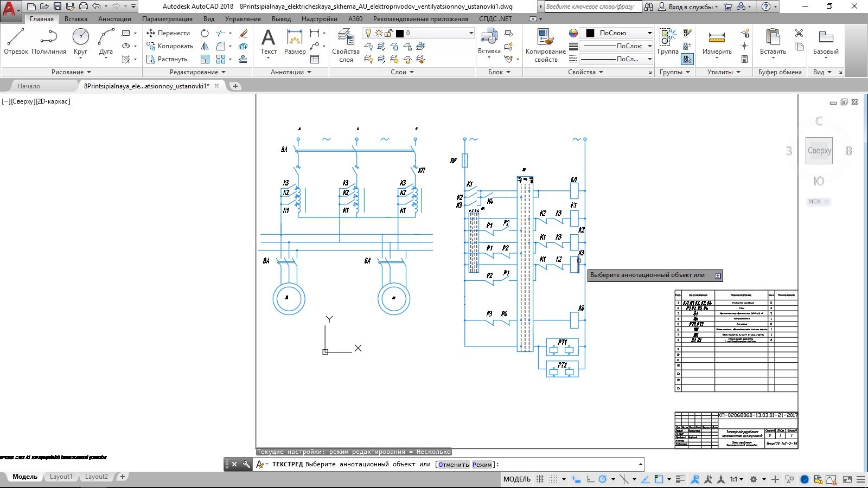Click the black layer color swatch
Viewport: 868px width, 488px height.
pyautogui.click(x=400, y=33)
